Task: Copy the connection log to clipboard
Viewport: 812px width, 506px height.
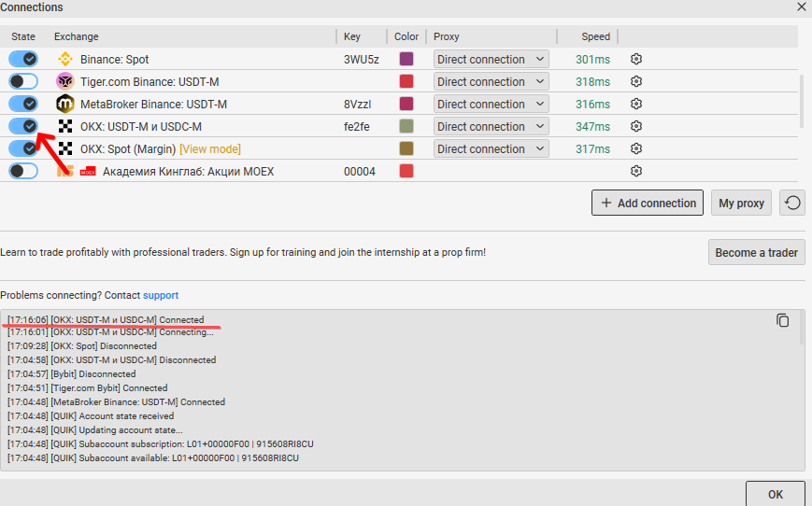Action: pyautogui.click(x=783, y=320)
